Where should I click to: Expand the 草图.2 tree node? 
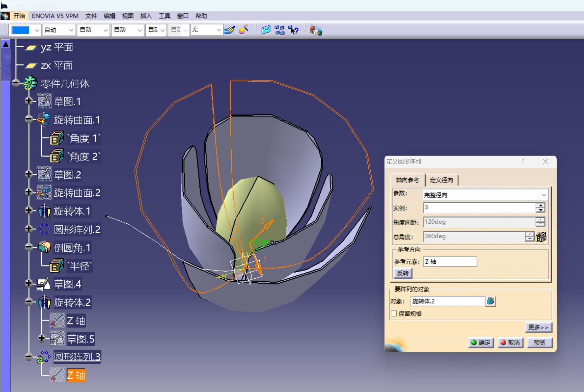(x=29, y=174)
